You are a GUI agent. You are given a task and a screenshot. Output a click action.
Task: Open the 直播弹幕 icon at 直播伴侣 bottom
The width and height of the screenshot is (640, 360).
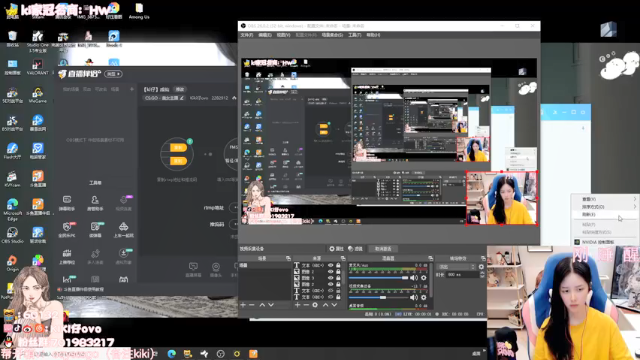(193, 269)
